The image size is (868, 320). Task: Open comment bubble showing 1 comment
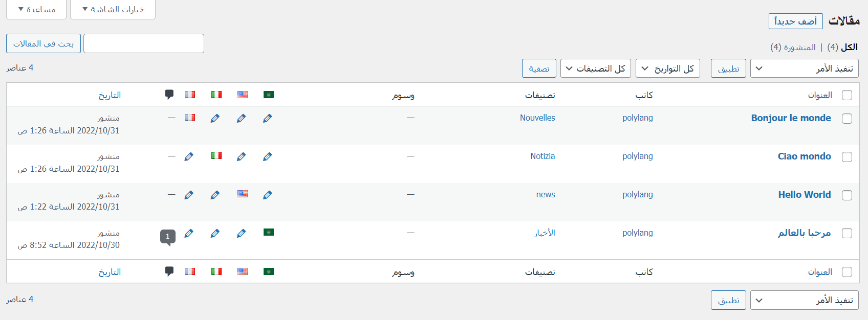tap(168, 236)
